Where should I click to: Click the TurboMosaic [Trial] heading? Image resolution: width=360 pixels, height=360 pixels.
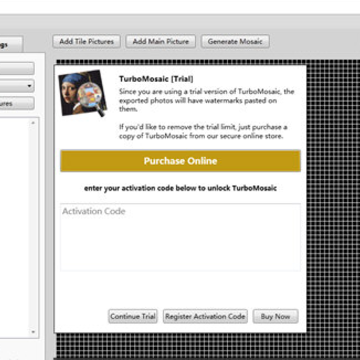[156, 79]
